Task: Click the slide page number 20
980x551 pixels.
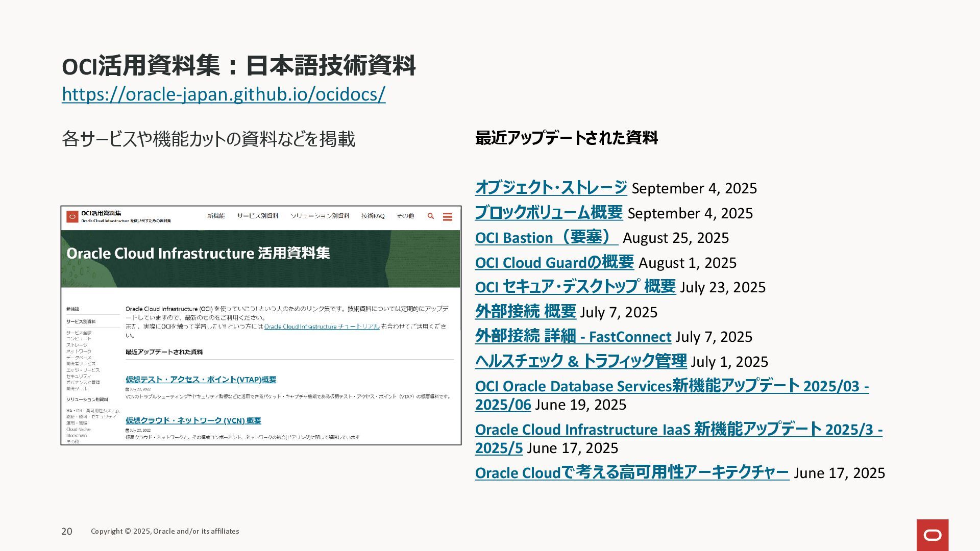Action: 67,531
